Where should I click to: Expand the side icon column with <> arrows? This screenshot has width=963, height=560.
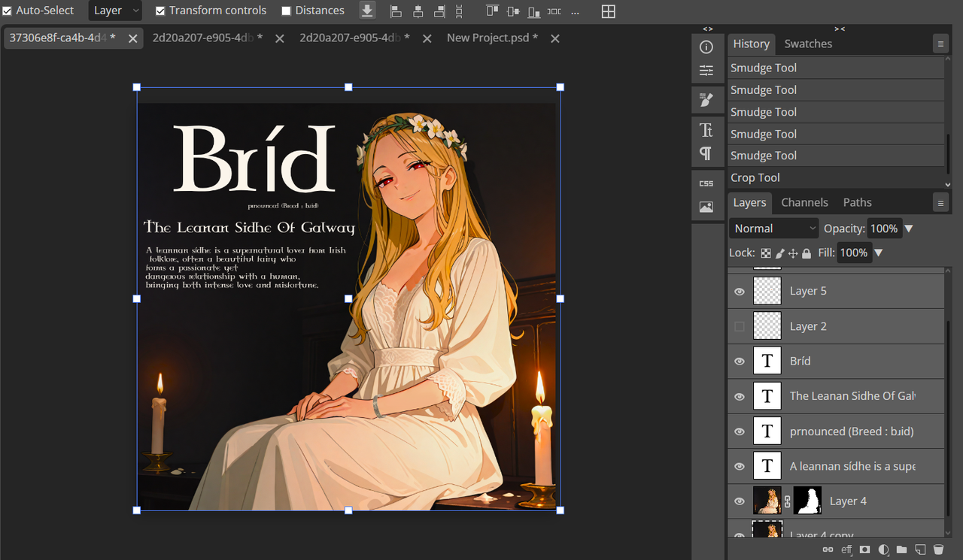708,29
